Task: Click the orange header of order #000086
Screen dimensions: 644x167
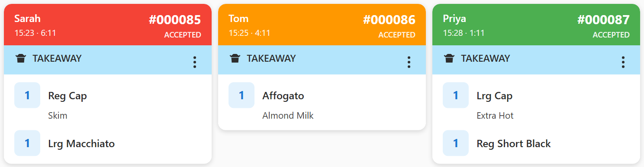Action: (x=322, y=25)
